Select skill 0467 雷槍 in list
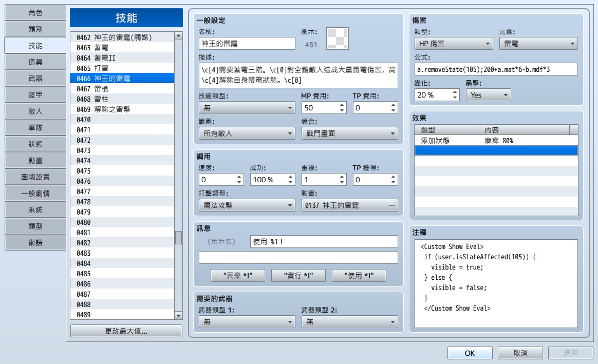 [122, 88]
